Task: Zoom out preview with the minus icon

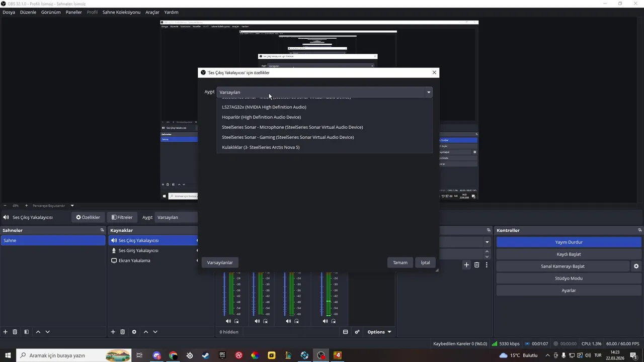Action: pos(5,205)
